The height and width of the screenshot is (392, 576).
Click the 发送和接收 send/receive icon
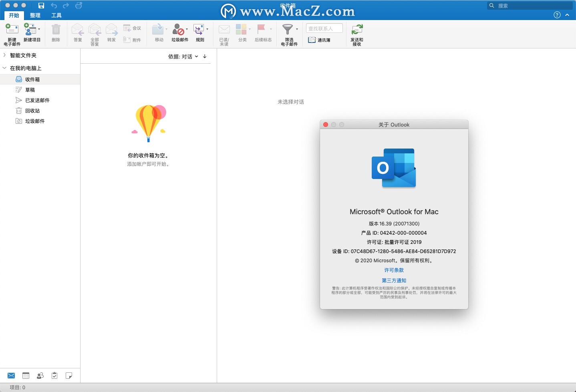[x=357, y=29]
